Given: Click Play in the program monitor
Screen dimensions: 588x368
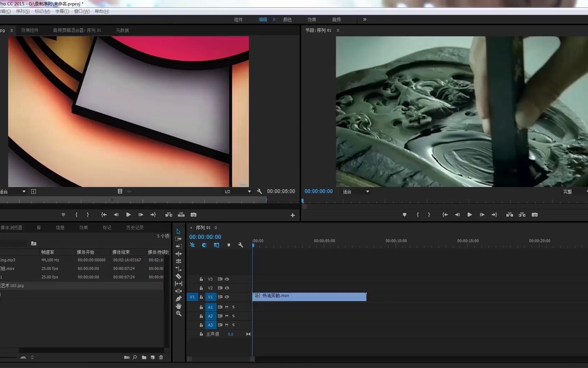Looking at the screenshot, I should pos(469,214).
